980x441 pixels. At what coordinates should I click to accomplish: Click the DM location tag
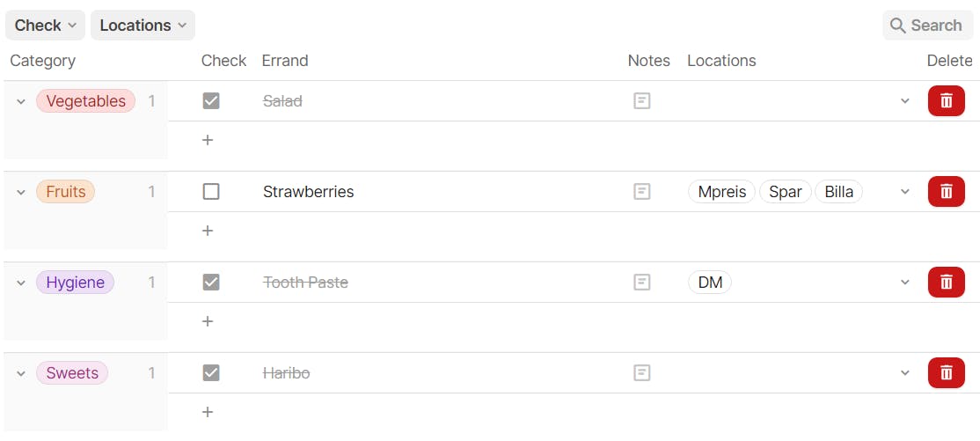point(710,282)
